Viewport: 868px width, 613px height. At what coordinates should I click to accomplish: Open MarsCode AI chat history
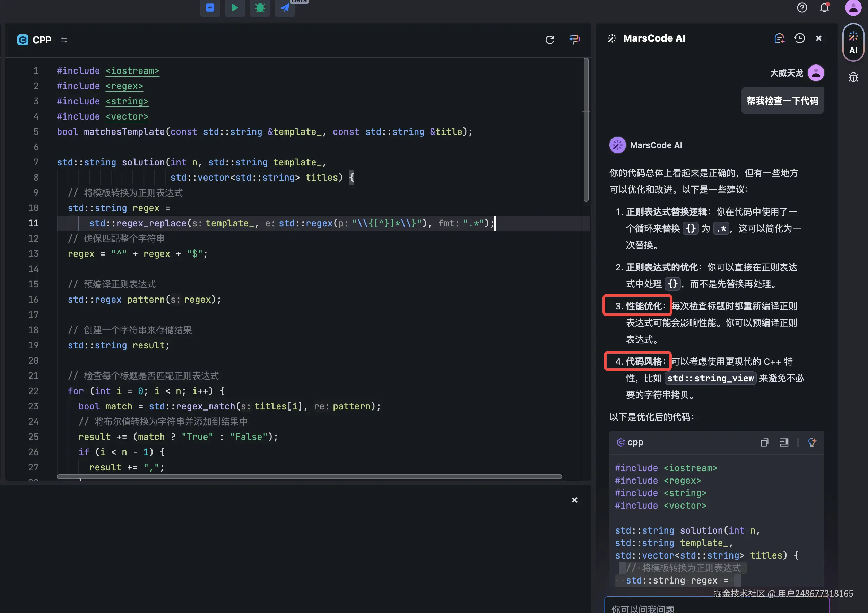tap(799, 38)
